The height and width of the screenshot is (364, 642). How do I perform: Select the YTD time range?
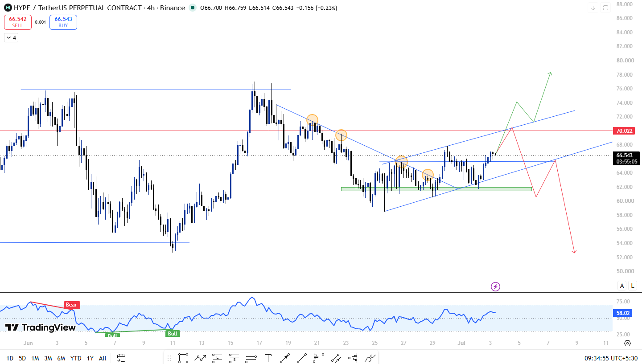(x=76, y=358)
